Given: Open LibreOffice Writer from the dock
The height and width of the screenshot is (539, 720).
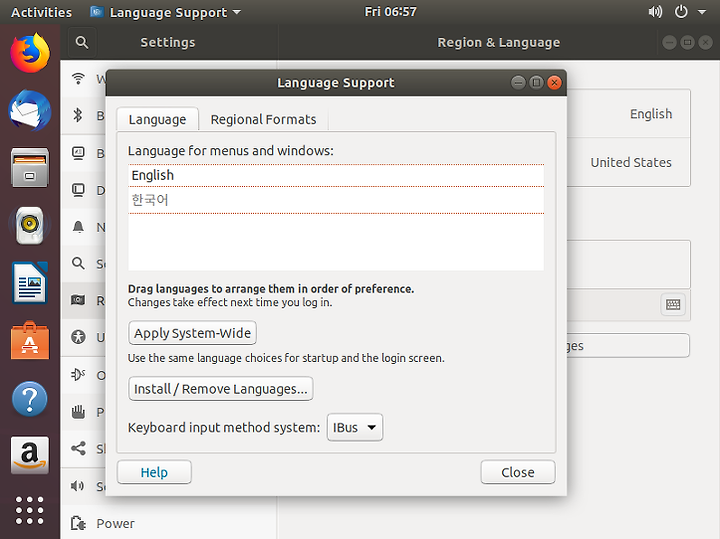Looking at the screenshot, I should (x=30, y=282).
